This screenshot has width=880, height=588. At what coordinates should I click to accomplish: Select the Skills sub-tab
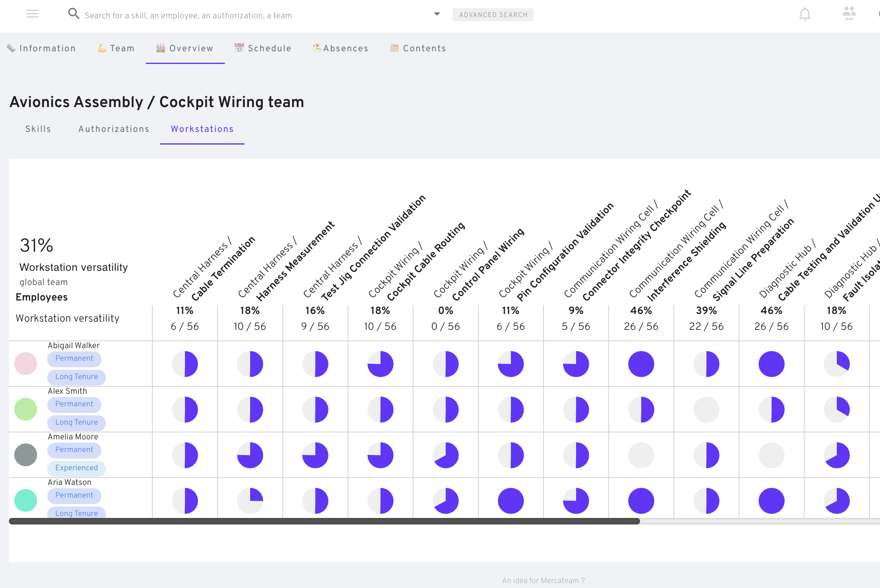38,129
